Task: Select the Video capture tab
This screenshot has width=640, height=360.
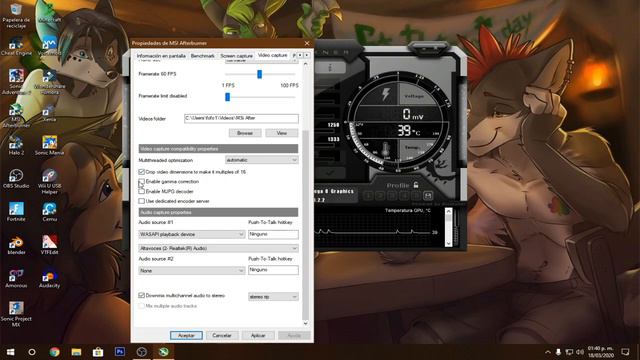Action: tap(273, 55)
